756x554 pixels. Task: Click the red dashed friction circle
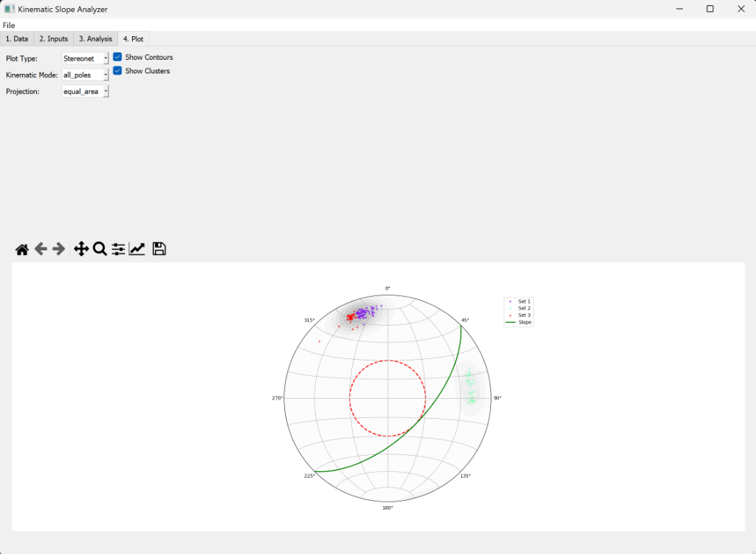(x=350, y=398)
